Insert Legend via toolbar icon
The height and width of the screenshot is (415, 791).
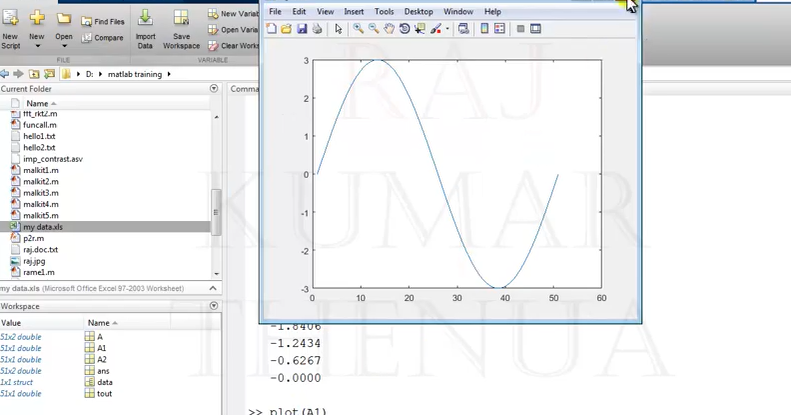click(499, 29)
